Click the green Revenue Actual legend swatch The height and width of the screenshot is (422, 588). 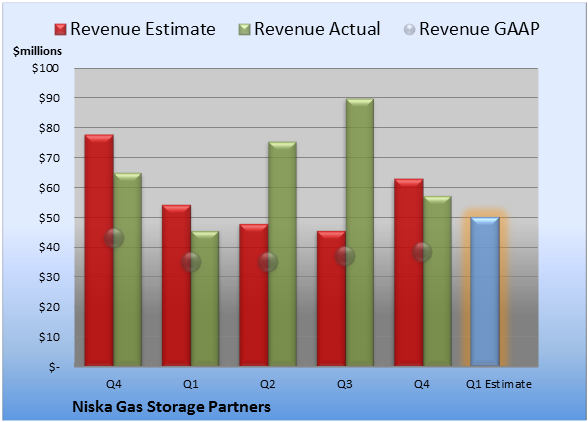pos(244,30)
